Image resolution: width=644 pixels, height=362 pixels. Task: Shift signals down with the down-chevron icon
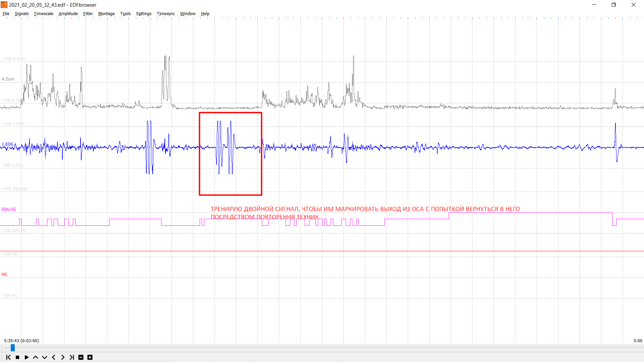(45, 357)
